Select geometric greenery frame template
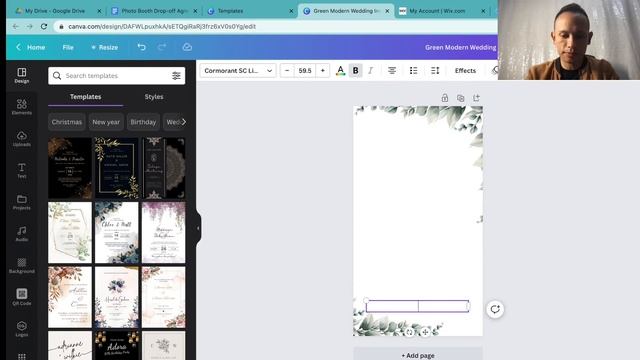The height and width of the screenshot is (360, 640). coord(70,233)
